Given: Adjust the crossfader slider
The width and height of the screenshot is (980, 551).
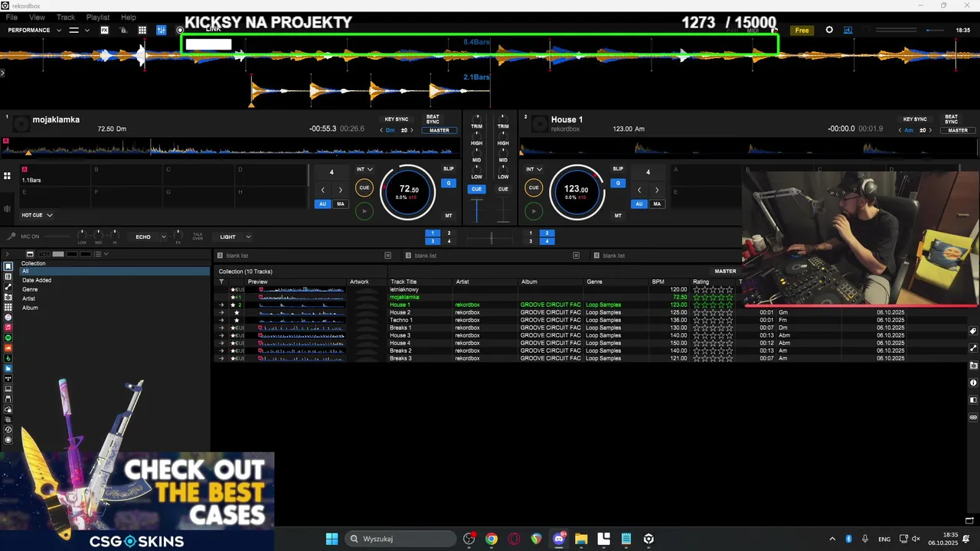Looking at the screenshot, I should click(x=491, y=239).
